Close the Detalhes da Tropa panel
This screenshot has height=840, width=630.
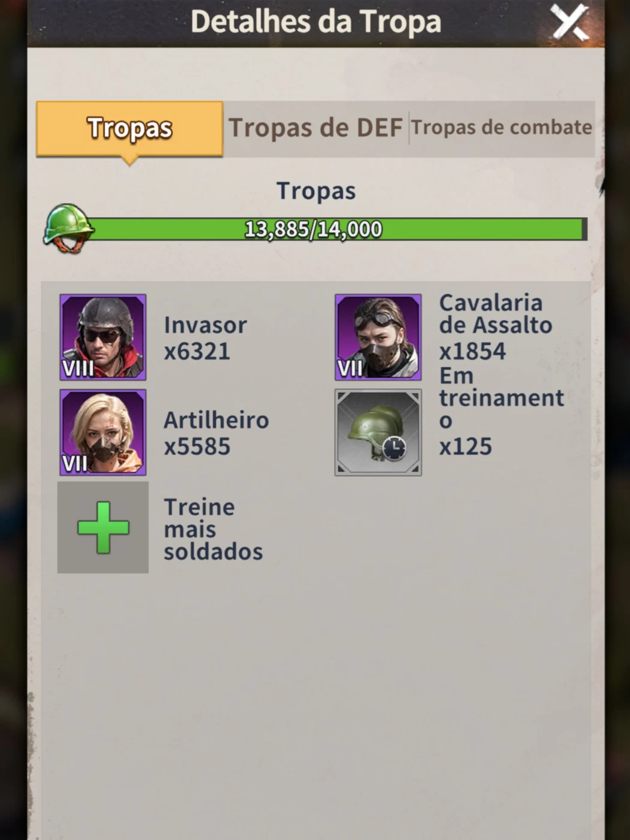pos(571,23)
